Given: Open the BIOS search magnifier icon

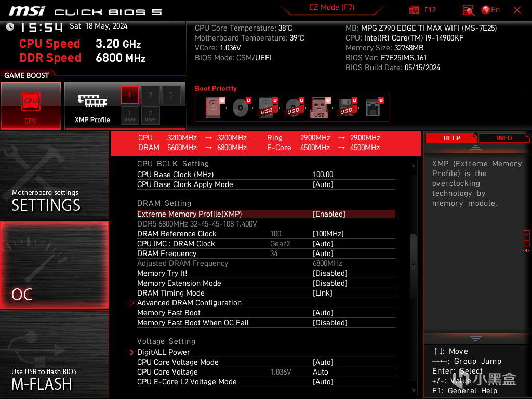Looking at the screenshot, I should point(469,10).
